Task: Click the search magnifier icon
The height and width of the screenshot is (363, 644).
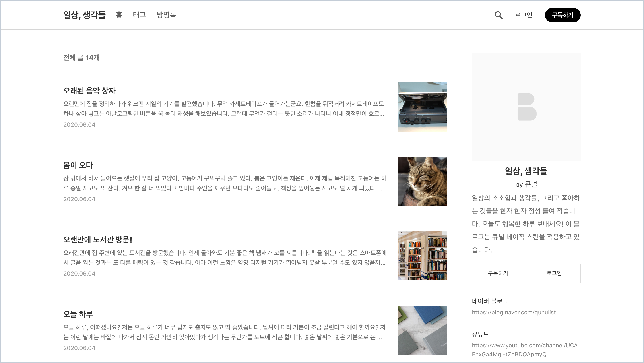Action: click(499, 15)
